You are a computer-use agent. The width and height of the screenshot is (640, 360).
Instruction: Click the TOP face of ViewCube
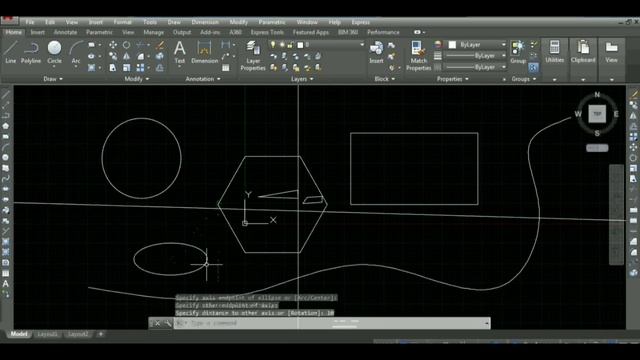(597, 114)
